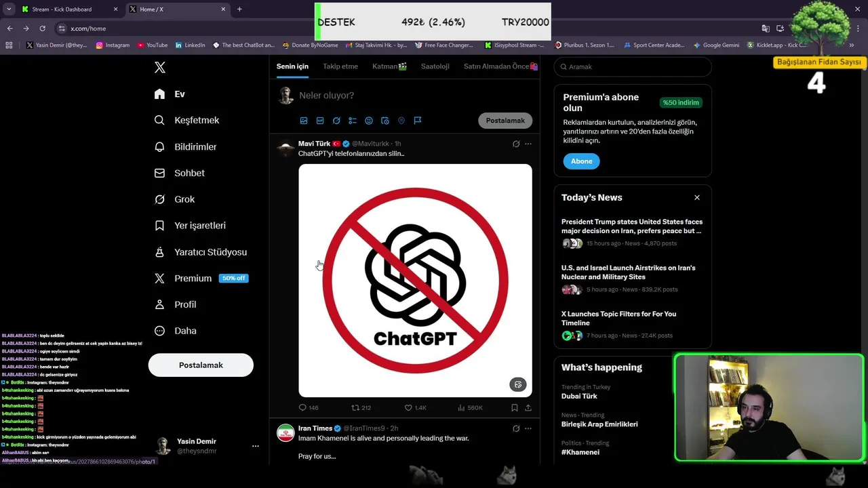Show hidden bookmarks with chevron
This screenshot has height=488, width=868.
pyautogui.click(x=852, y=45)
